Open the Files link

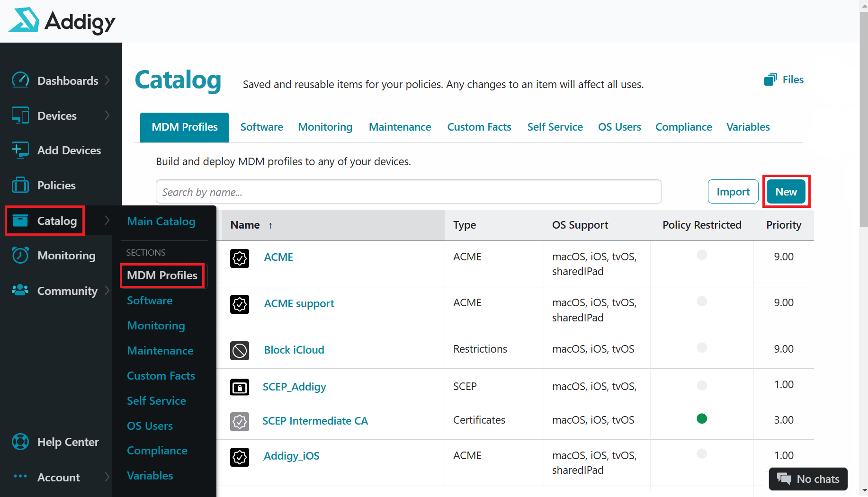793,80
